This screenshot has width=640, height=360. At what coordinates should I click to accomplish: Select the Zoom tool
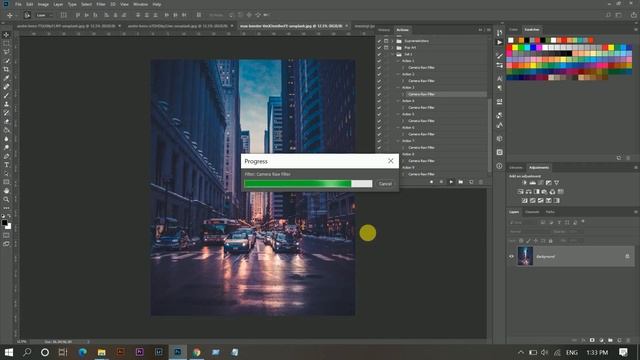pos(6,200)
